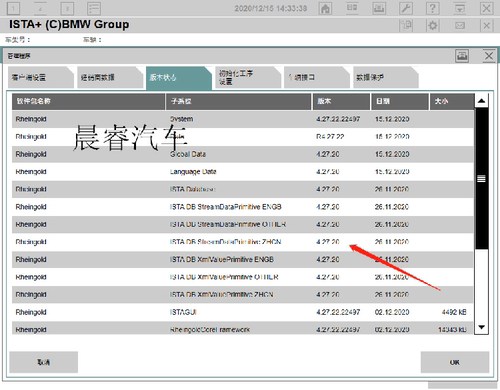Select the System subsystem row
This screenshot has height=390, width=500.
[x=243, y=119]
